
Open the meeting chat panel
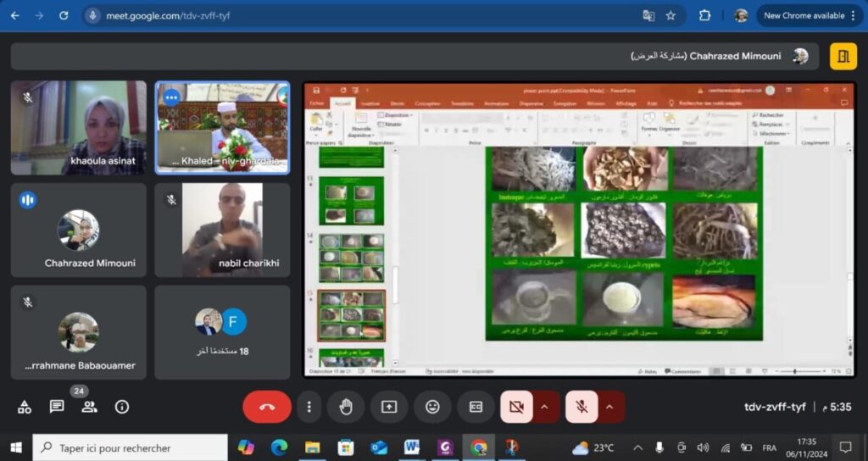click(57, 407)
